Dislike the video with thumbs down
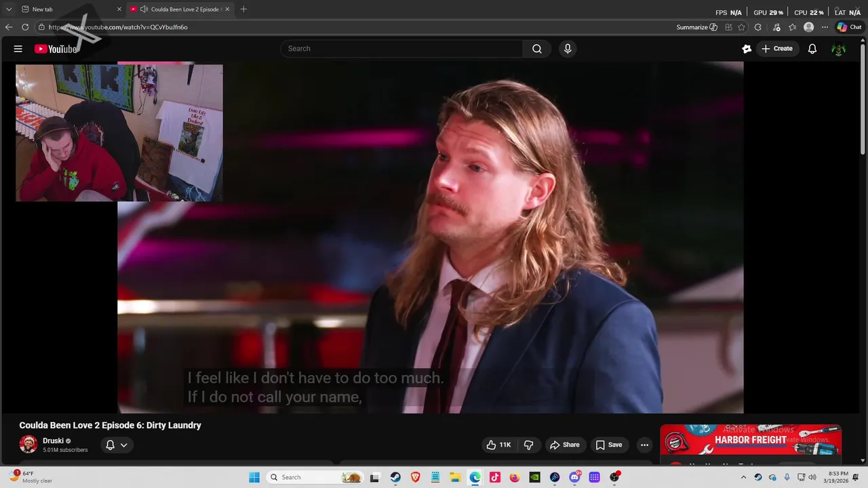 pos(528,445)
